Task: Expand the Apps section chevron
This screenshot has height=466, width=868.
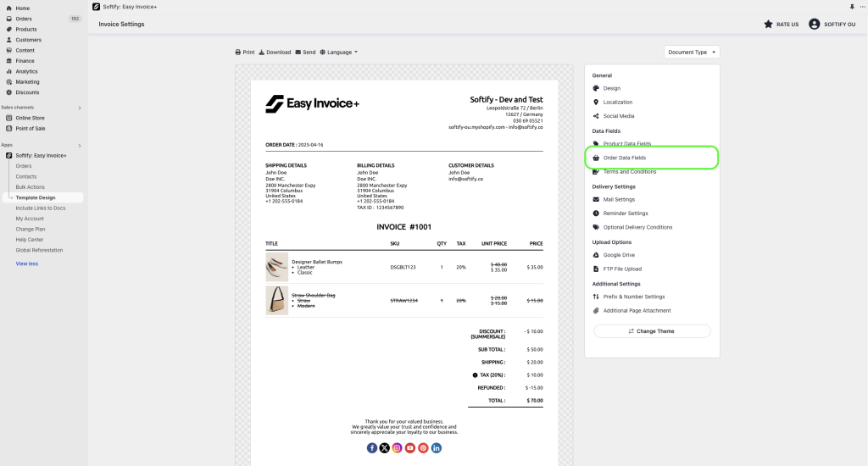Action: 80,145
